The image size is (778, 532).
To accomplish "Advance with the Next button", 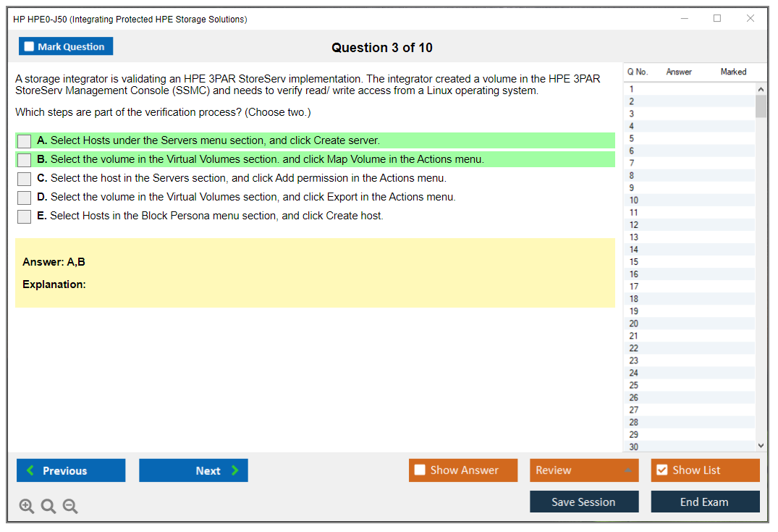I will pyautogui.click(x=193, y=470).
